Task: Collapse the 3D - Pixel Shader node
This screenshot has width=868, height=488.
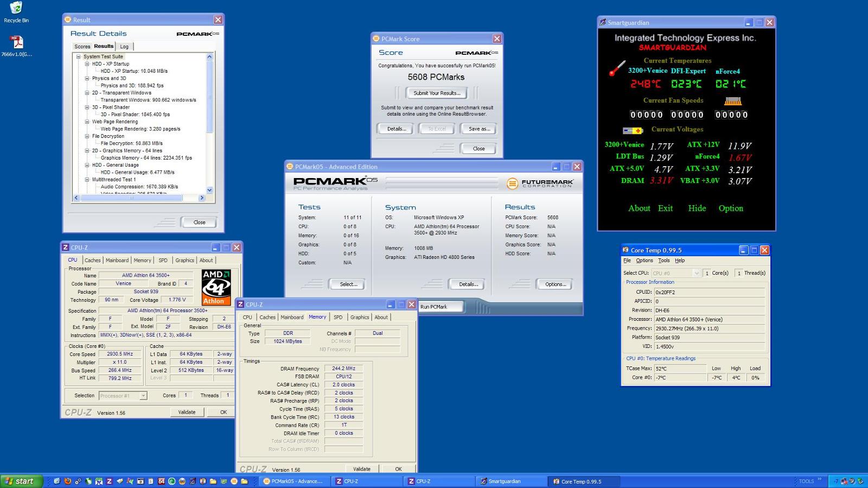Action: pyautogui.click(x=87, y=107)
